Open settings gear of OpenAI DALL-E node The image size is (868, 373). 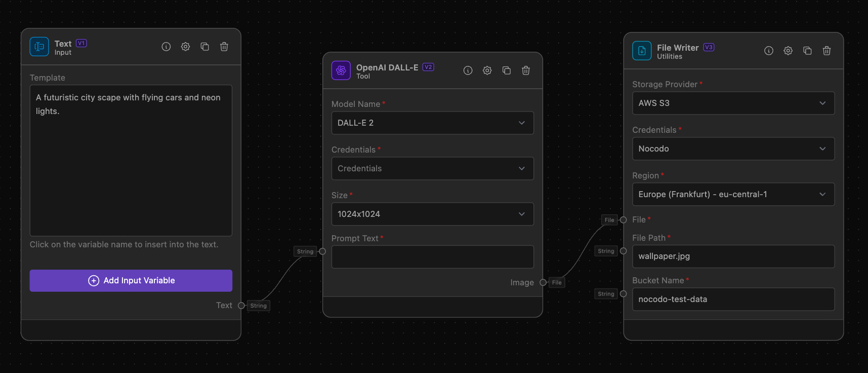point(487,70)
